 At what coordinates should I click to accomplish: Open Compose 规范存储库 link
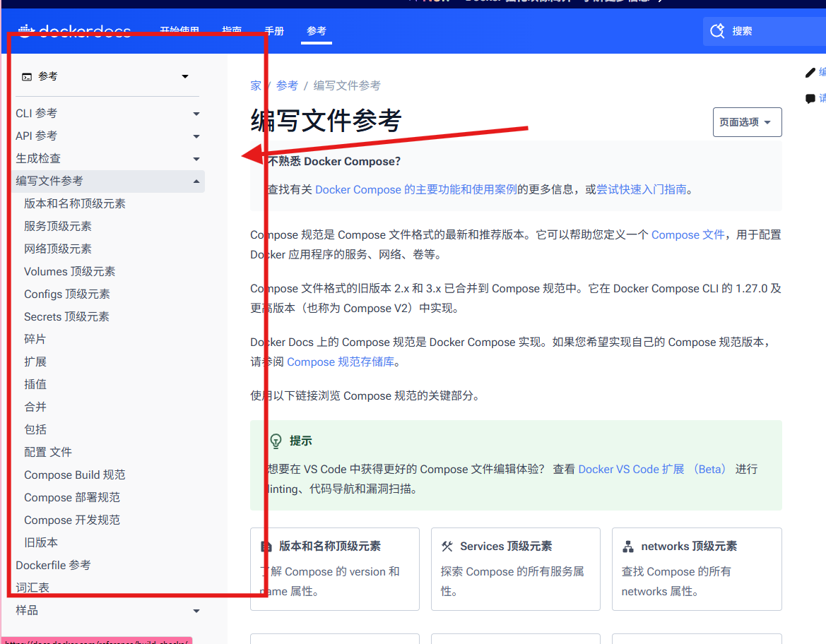click(341, 362)
